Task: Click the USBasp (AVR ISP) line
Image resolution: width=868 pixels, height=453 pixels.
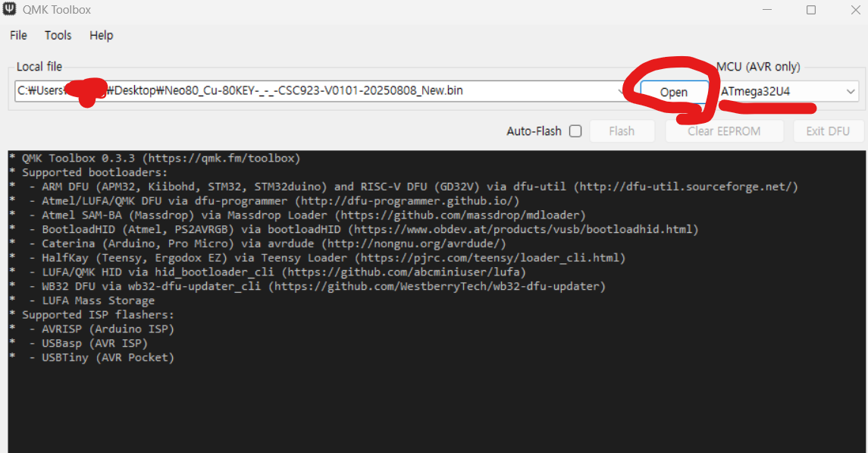Action: (x=88, y=343)
